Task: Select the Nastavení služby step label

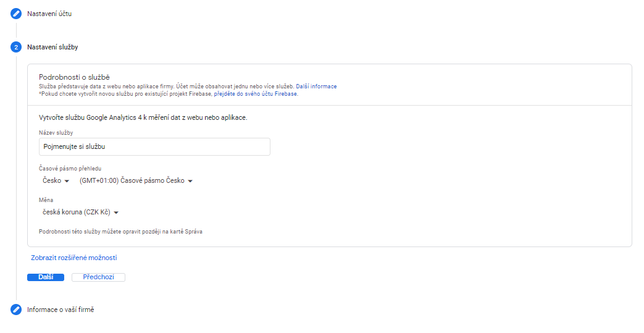Action: click(52, 47)
